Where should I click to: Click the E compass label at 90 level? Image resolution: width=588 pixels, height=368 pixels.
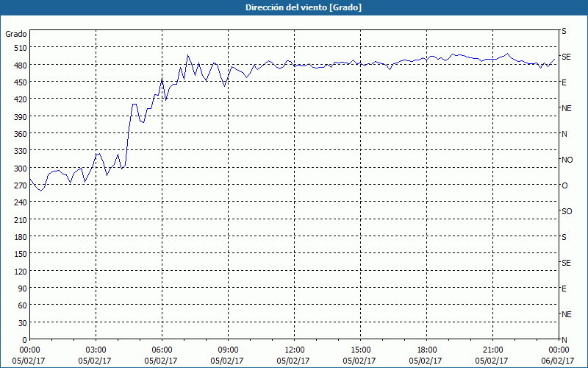[x=564, y=289]
